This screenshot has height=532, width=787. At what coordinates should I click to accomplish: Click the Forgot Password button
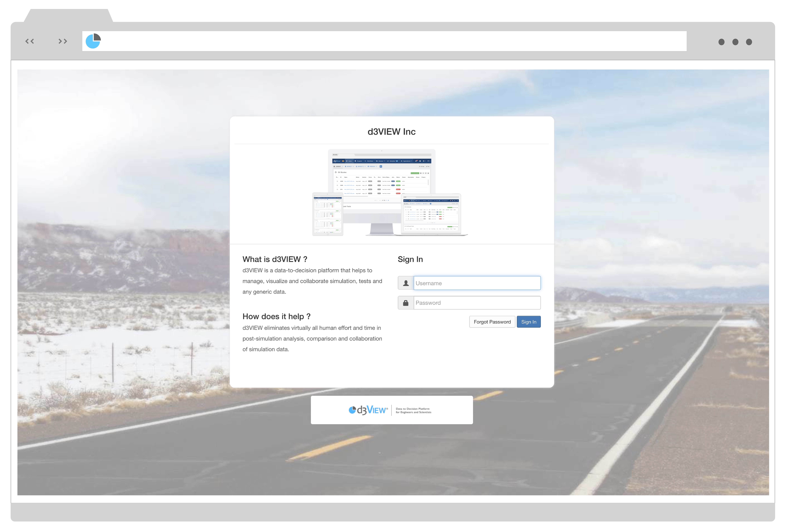(492, 322)
